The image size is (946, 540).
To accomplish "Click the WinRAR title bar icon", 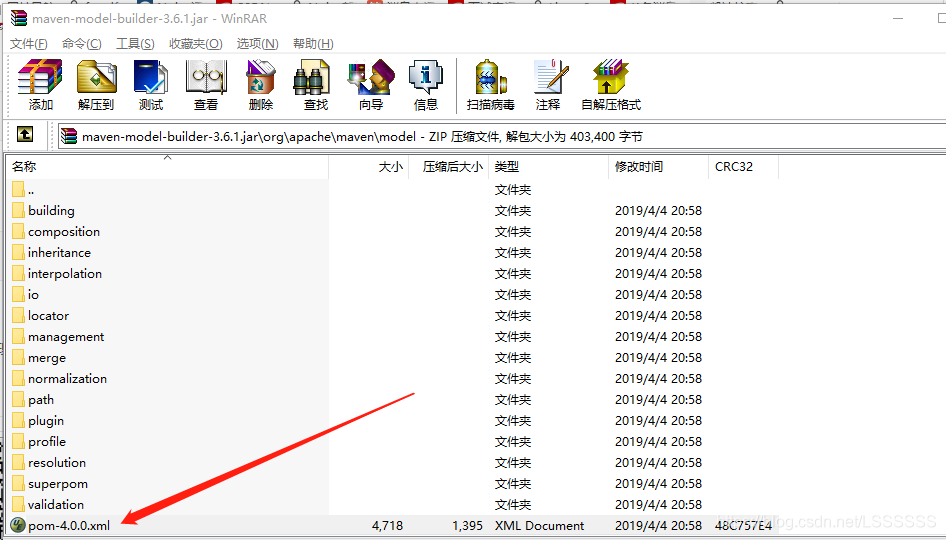I will [x=19, y=18].
